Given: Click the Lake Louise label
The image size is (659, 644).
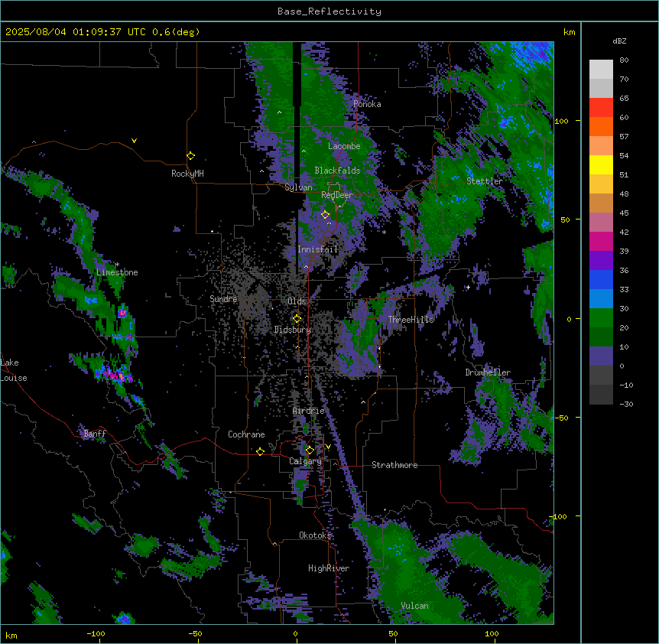Looking at the screenshot, I should click(12, 370).
